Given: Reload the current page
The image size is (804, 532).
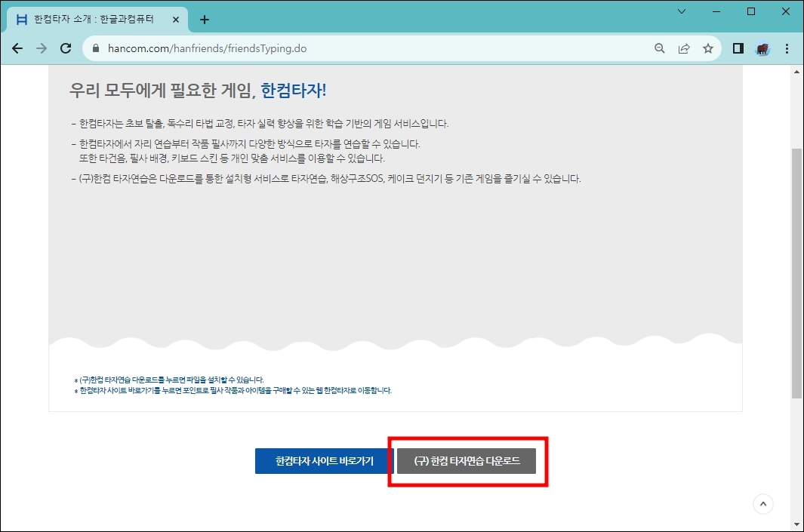Looking at the screenshot, I should point(66,48).
